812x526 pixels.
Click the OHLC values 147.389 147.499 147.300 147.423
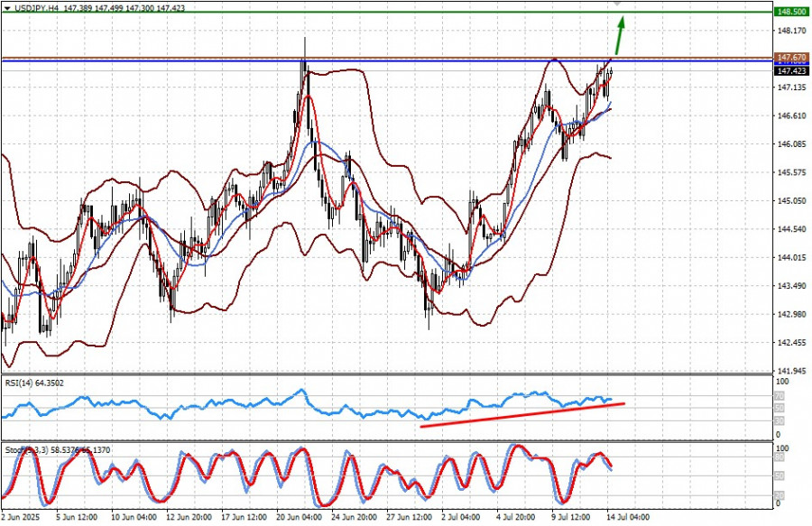point(125,8)
